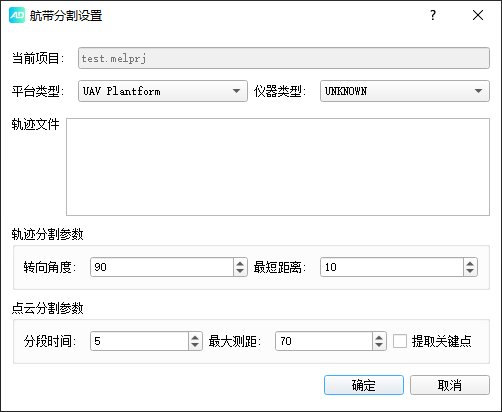Click the 最大测距 value field
The width and height of the screenshot is (502, 412).
[324, 341]
